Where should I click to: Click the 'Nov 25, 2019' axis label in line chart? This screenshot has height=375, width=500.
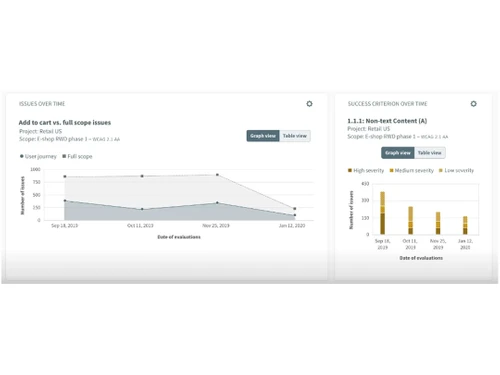pyautogui.click(x=216, y=226)
